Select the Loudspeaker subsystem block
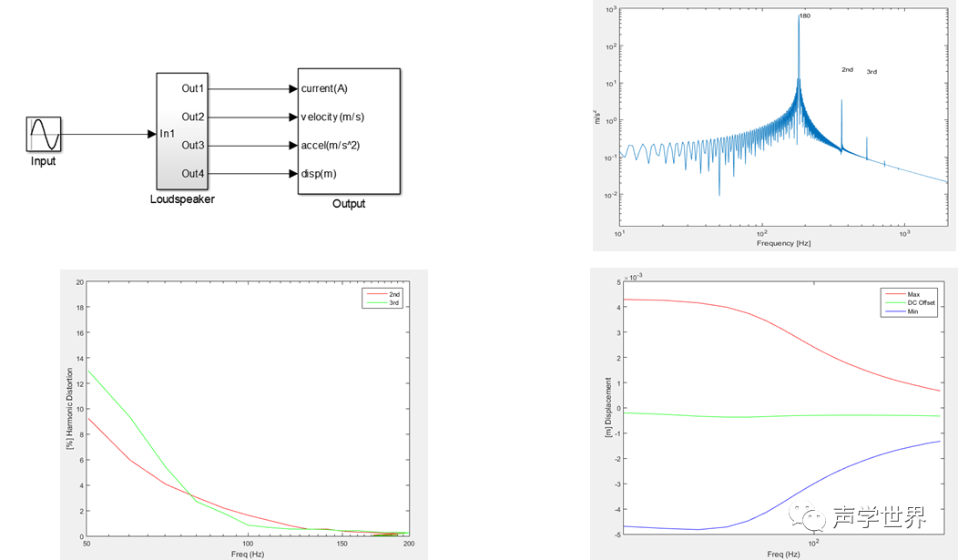The image size is (958, 560). [x=181, y=130]
